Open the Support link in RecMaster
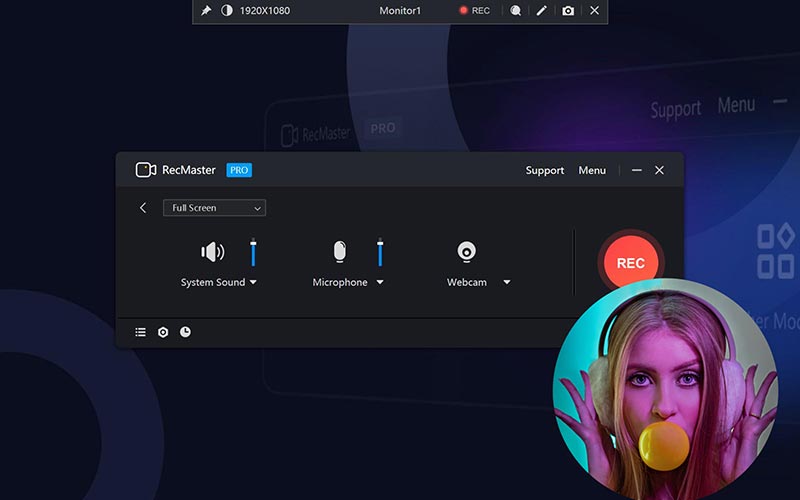 point(545,170)
